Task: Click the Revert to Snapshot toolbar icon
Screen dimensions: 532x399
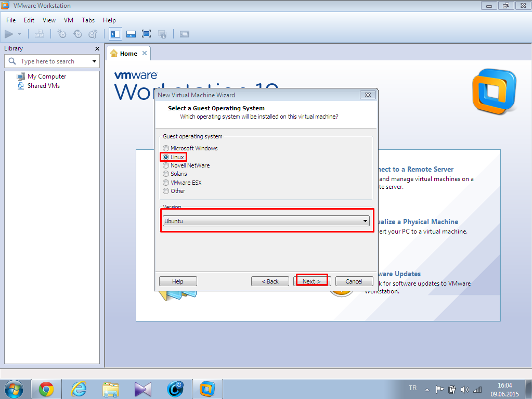Action: (x=77, y=34)
